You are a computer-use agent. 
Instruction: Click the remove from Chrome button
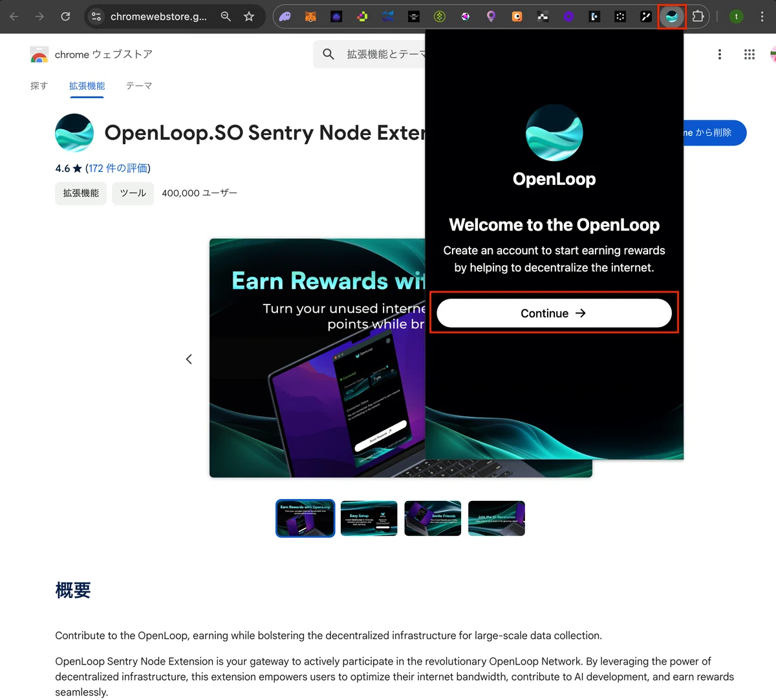point(715,133)
